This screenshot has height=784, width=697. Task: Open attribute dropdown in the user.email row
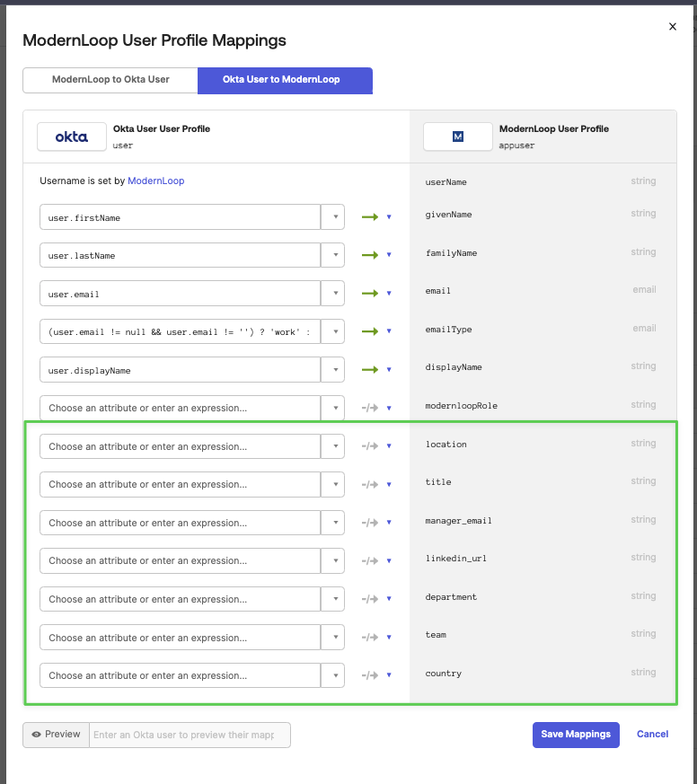[x=332, y=294]
